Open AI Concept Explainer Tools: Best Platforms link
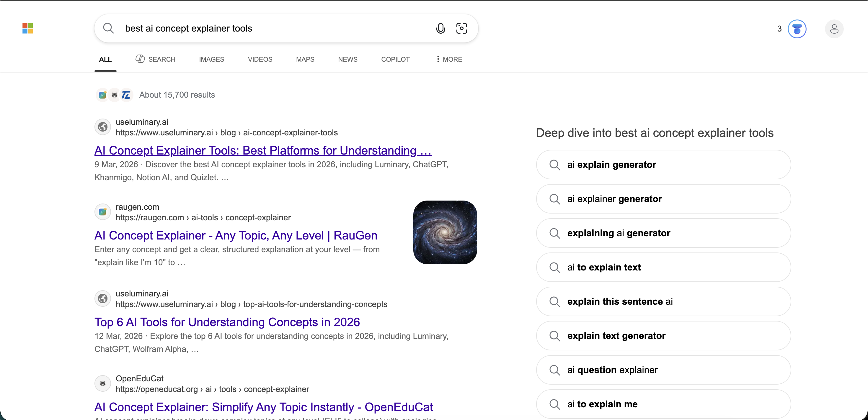This screenshot has width=868, height=420. coord(263,150)
